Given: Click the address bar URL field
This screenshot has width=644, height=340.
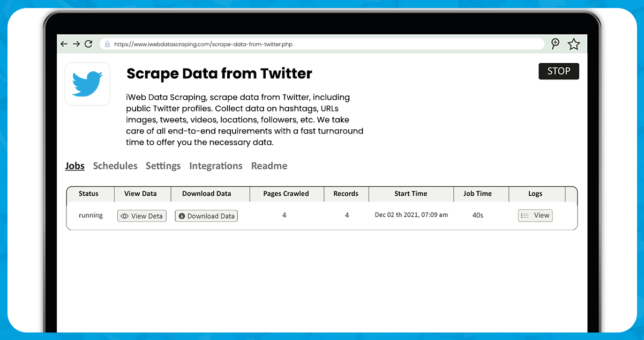Looking at the screenshot, I should [x=321, y=44].
